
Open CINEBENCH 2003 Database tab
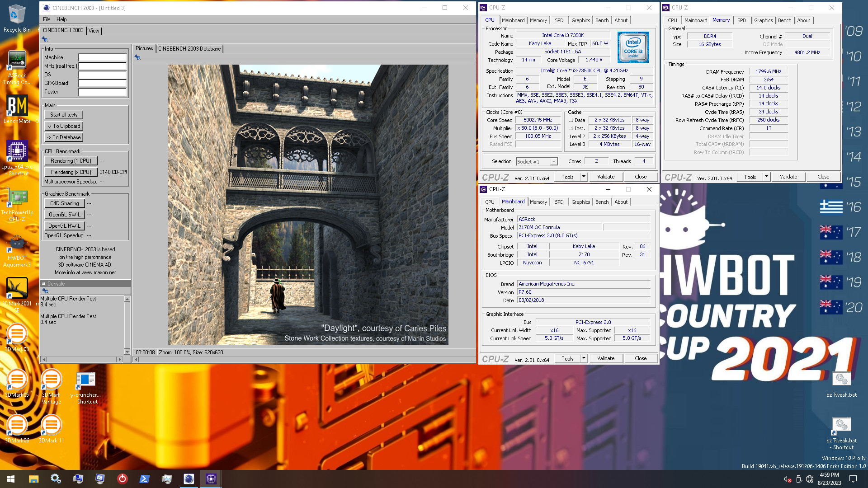coord(189,49)
